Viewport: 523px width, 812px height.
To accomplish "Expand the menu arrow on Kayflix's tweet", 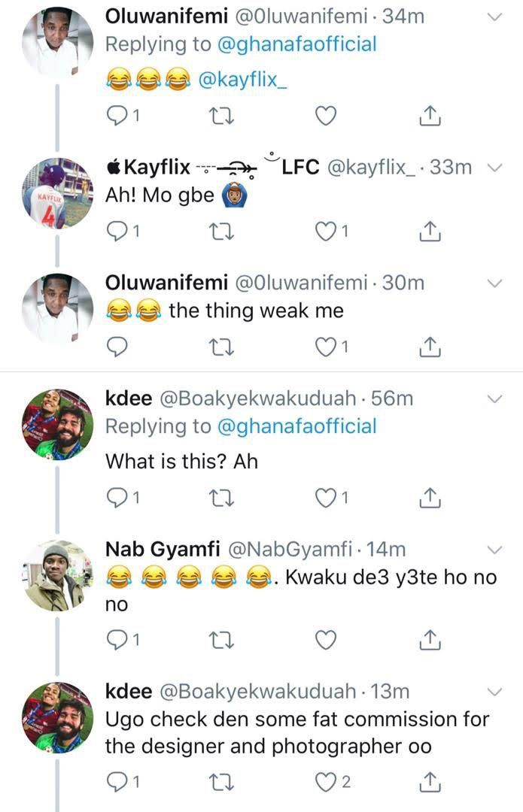I will coord(495,168).
